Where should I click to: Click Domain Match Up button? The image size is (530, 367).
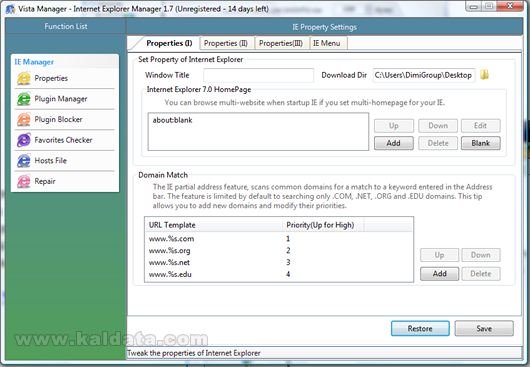tap(439, 255)
